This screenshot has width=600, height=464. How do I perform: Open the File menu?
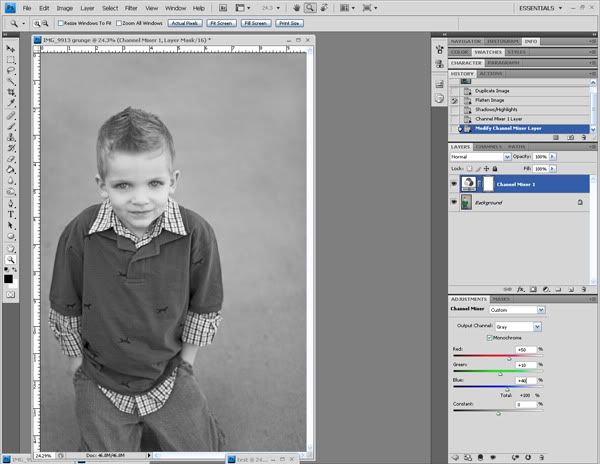click(x=27, y=8)
